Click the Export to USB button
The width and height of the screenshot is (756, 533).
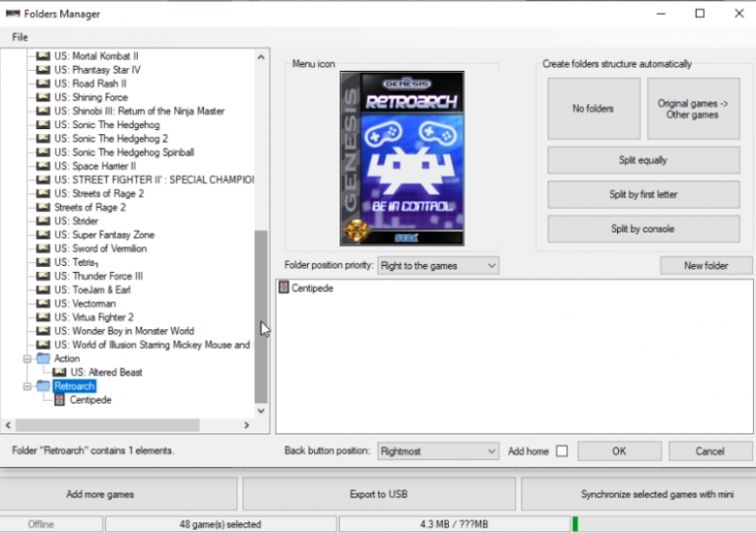378,494
